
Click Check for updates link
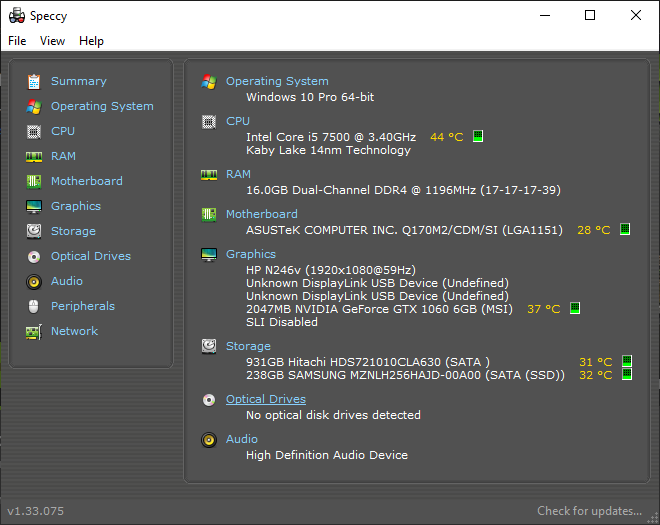pos(589,511)
